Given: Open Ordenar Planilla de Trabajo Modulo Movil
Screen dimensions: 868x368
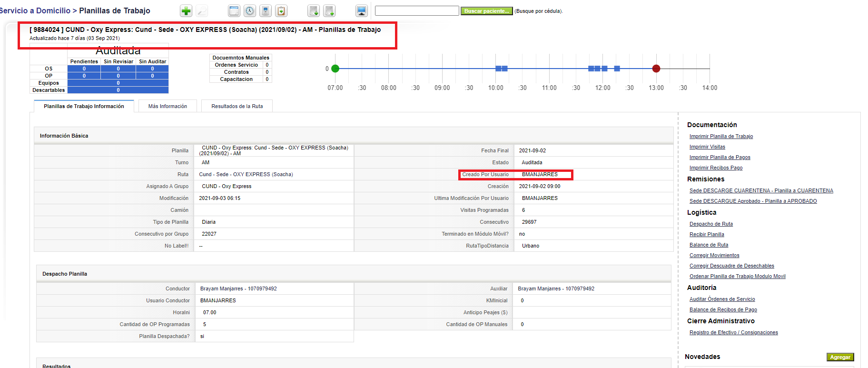Looking at the screenshot, I should 737,276.
